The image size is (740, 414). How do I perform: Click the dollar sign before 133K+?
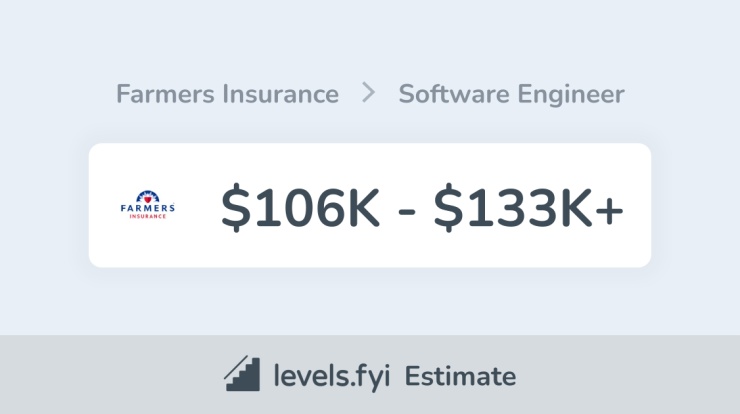coord(448,207)
